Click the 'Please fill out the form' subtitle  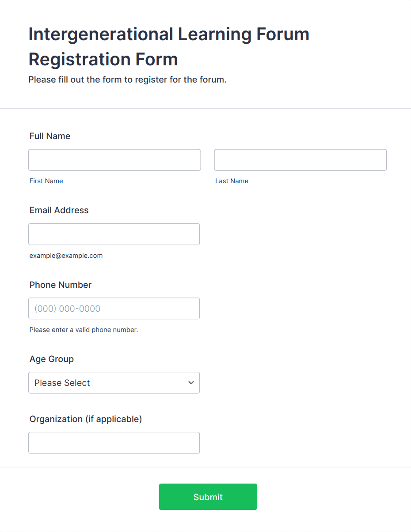(x=127, y=80)
